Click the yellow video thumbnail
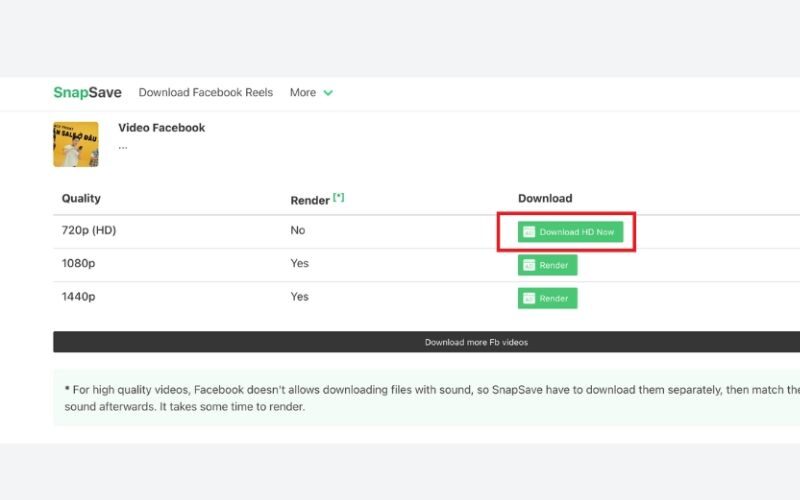Viewport: 800px width, 500px height. [75, 144]
